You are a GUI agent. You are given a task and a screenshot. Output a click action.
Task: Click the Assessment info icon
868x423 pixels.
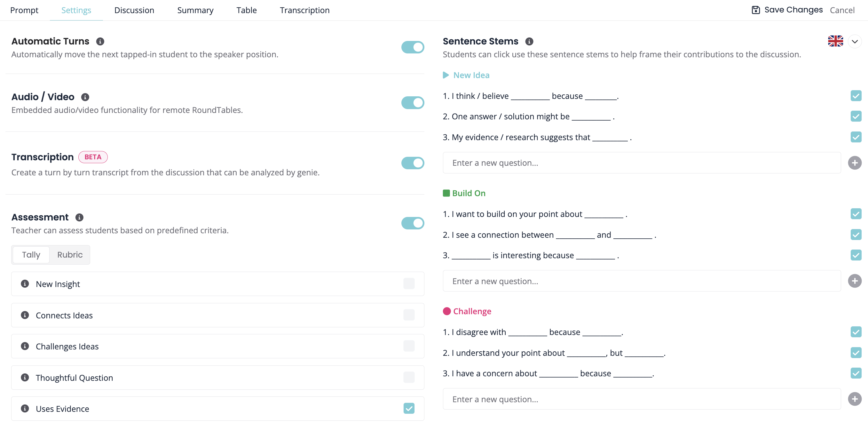(80, 217)
